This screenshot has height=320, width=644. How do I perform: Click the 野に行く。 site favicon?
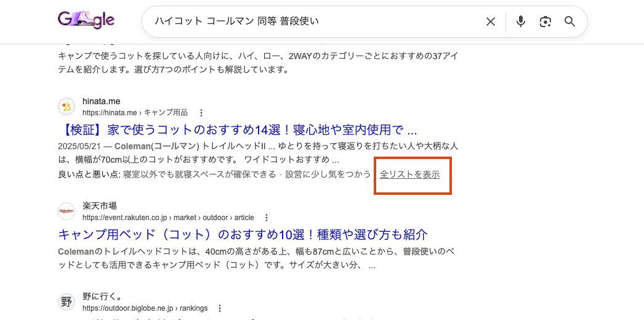(66, 302)
